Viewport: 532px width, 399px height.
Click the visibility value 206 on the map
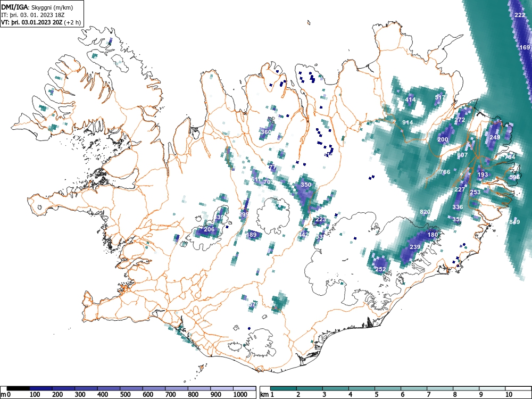click(x=209, y=229)
